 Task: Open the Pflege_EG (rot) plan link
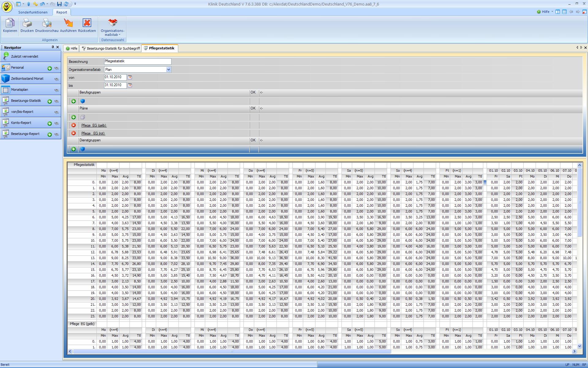(x=93, y=133)
